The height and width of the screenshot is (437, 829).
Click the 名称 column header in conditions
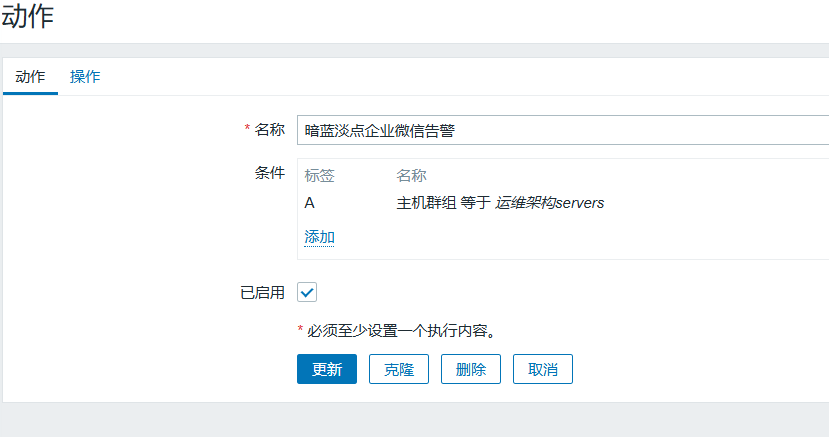coord(411,175)
